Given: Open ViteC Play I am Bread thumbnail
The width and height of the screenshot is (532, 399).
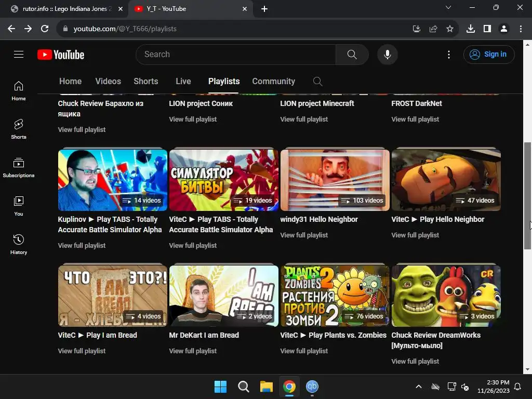Looking at the screenshot, I should coord(113,296).
